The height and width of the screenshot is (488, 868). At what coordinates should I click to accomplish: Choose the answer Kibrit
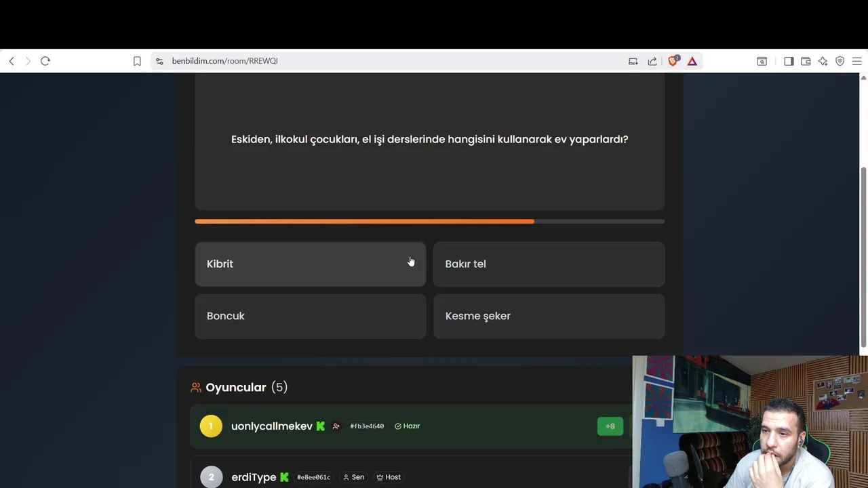(x=311, y=264)
